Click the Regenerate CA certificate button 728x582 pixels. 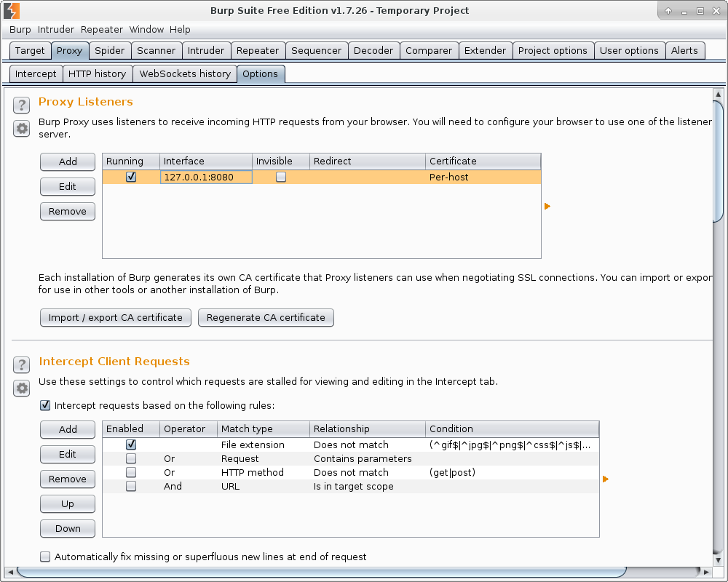click(x=266, y=317)
